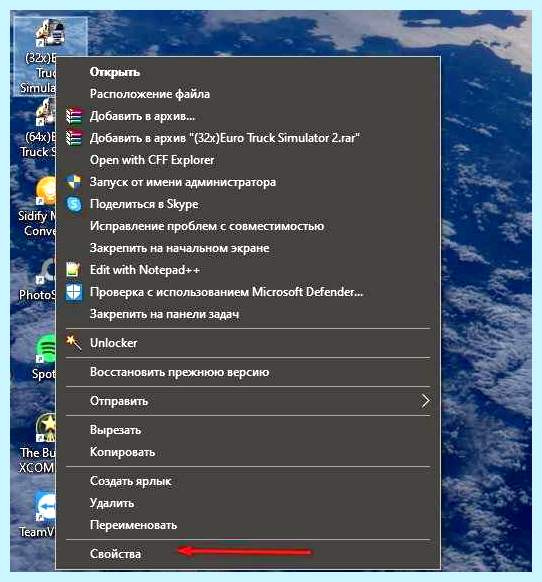The image size is (542, 582).
Task: Click the Unlocker wand icon
Action: coord(74,343)
